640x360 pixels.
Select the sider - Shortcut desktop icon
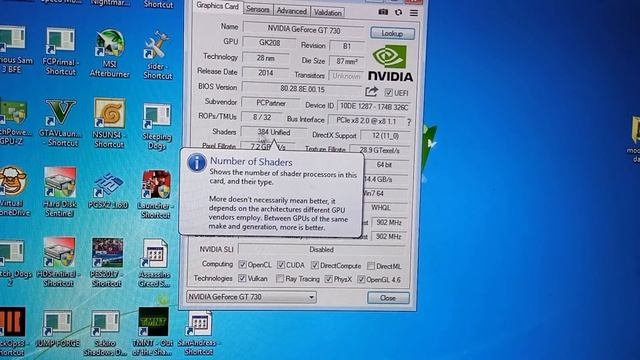coord(158,55)
